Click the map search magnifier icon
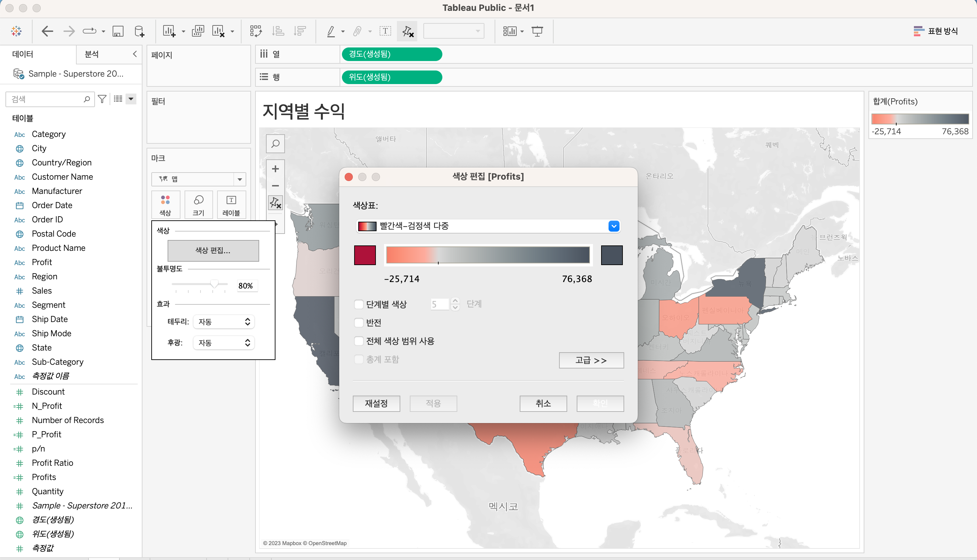 coord(275,144)
